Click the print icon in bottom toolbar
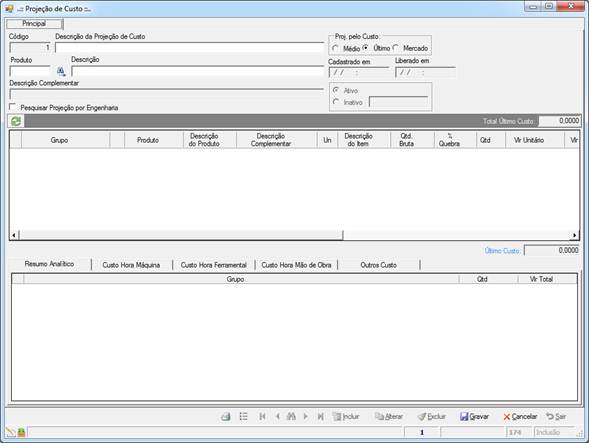The height and width of the screenshot is (443, 589). point(225,416)
